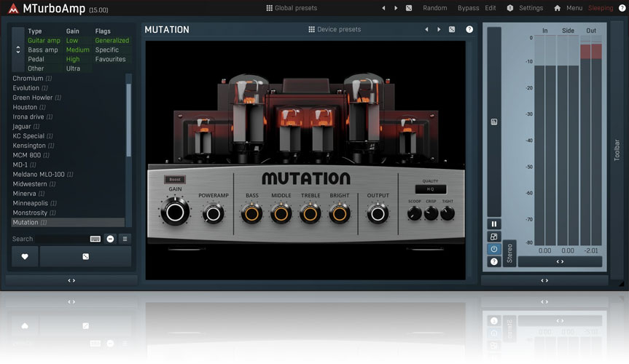Viewport: 629px width, 364px height.
Task: Pause the level meters
Action: 494,224
